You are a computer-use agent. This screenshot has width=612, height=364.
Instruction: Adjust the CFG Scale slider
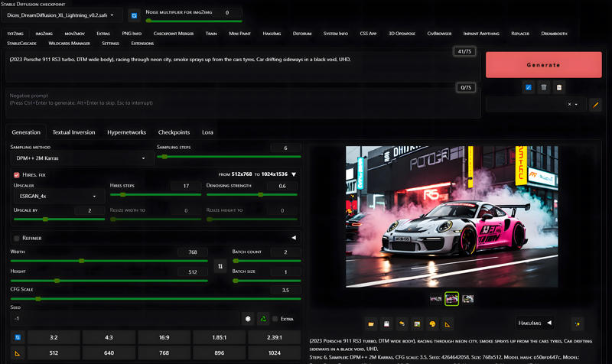click(x=156, y=299)
